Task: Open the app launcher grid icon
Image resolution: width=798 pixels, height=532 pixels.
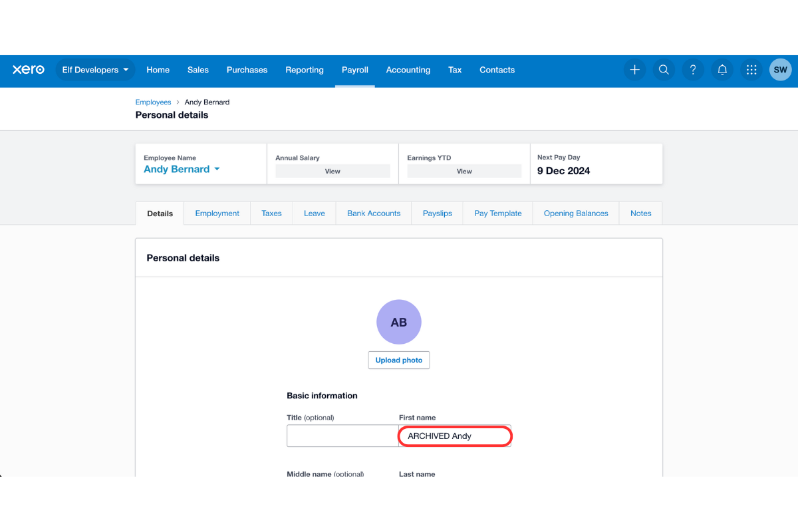Action: pyautogui.click(x=751, y=69)
